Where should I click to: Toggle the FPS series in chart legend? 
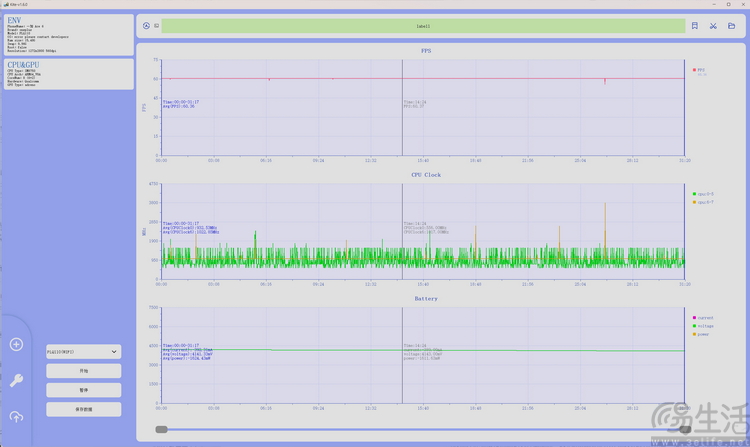point(700,70)
